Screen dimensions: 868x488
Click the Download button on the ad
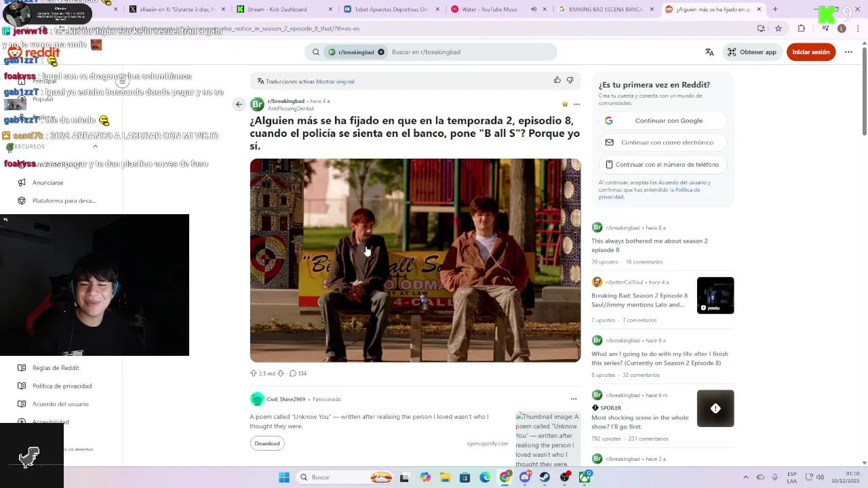[x=267, y=444]
